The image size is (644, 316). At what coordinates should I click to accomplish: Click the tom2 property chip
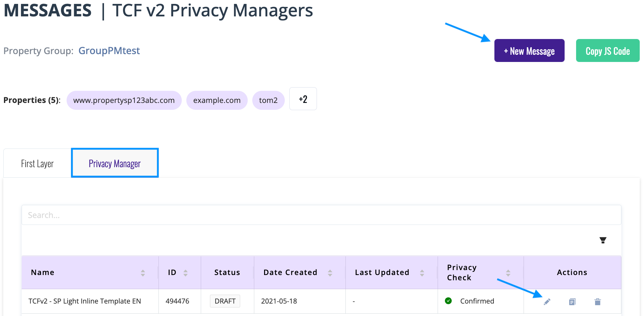(268, 100)
